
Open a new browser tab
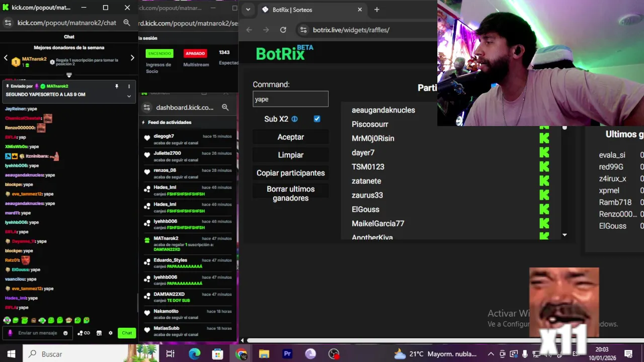tap(377, 10)
